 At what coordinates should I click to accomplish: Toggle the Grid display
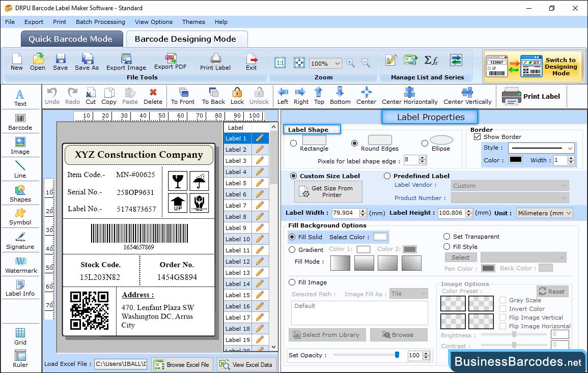click(20, 336)
